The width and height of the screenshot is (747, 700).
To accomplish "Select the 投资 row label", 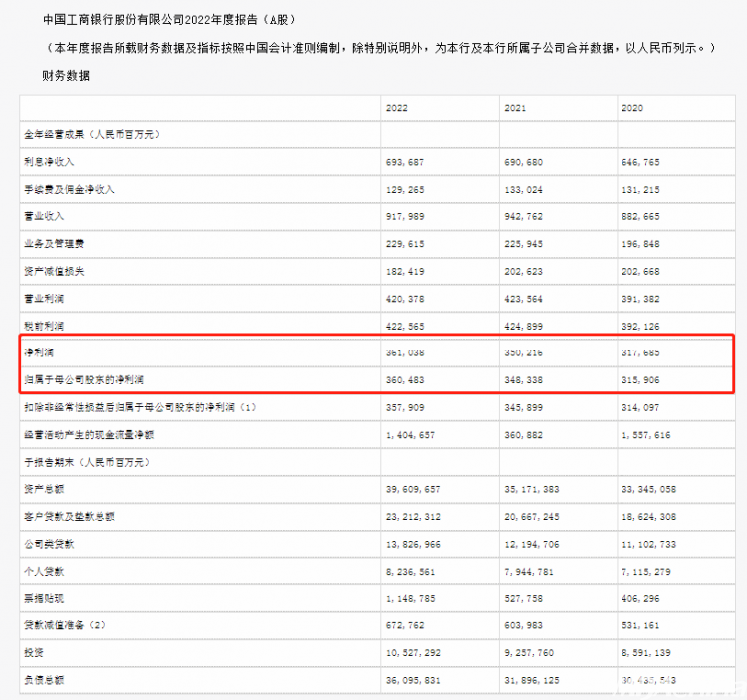I will [34, 652].
